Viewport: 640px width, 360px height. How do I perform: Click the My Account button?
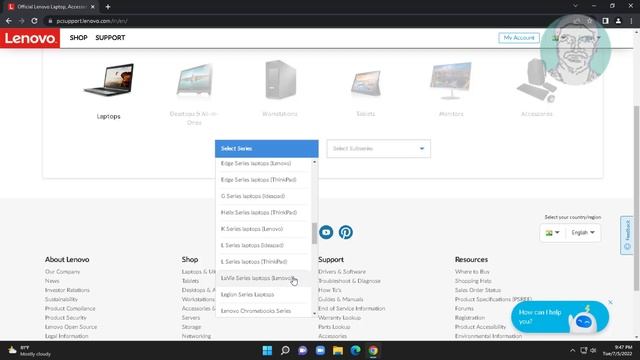[x=519, y=38]
